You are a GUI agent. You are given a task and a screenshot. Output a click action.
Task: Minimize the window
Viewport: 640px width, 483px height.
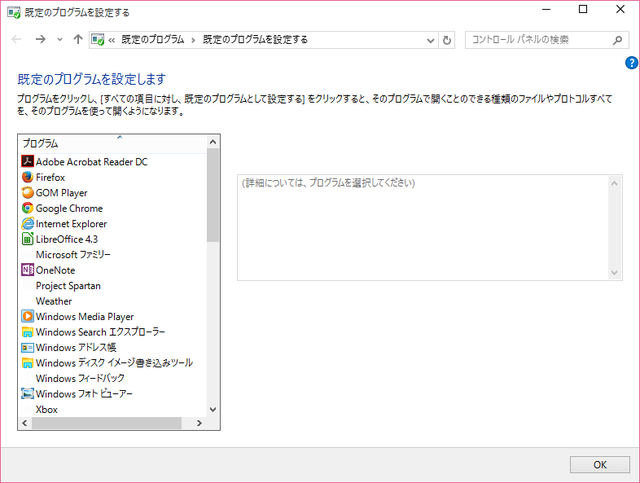pyautogui.click(x=546, y=9)
